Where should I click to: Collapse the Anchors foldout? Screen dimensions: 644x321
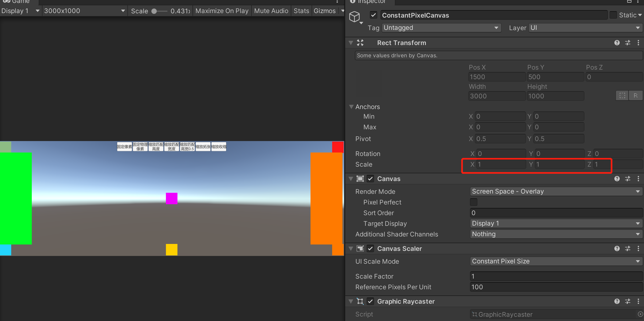click(x=351, y=107)
